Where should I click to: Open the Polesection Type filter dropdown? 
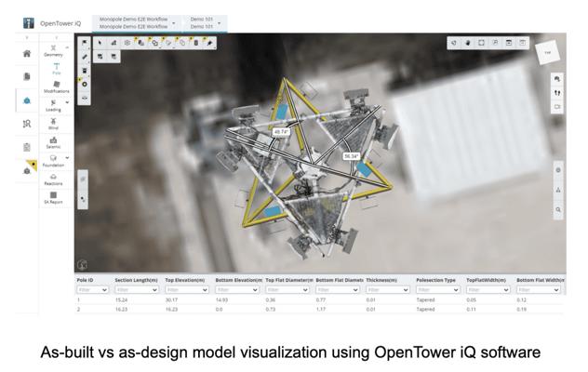[x=438, y=290]
